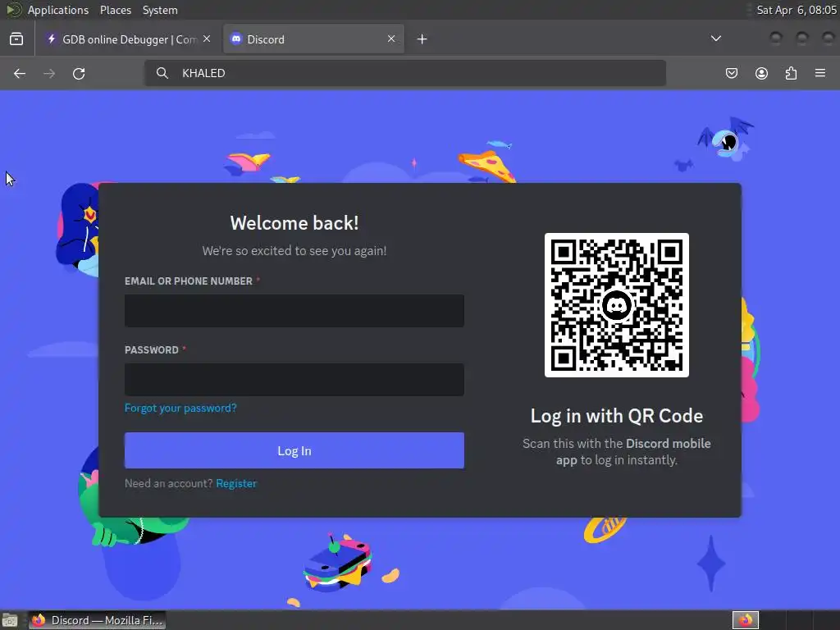Click the forward navigation arrow
Image resolution: width=840 pixels, height=630 pixels.
[49, 73]
